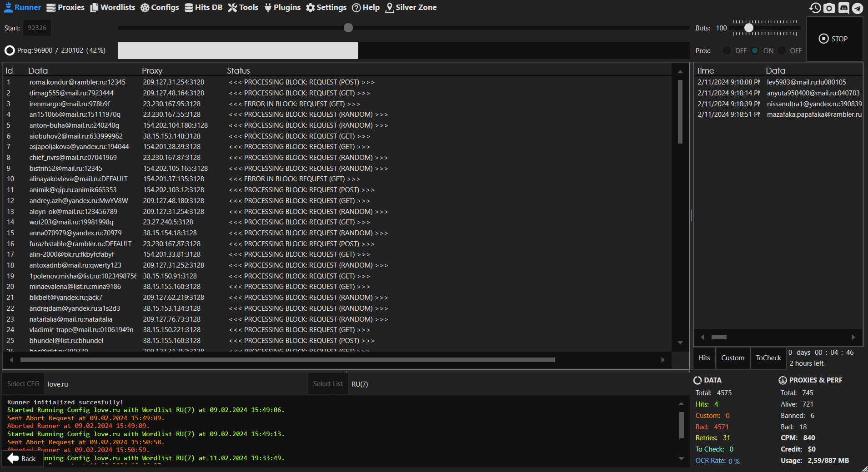Screen dimensions: 868x472
Task: Click the hits panel horizontal scrollbar thumb
Action: [719, 337]
